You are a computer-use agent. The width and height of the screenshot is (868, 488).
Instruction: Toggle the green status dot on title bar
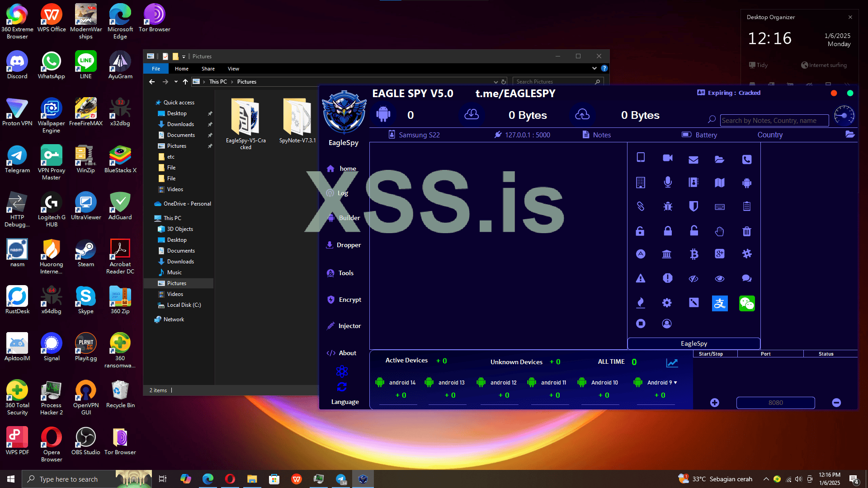[850, 93]
